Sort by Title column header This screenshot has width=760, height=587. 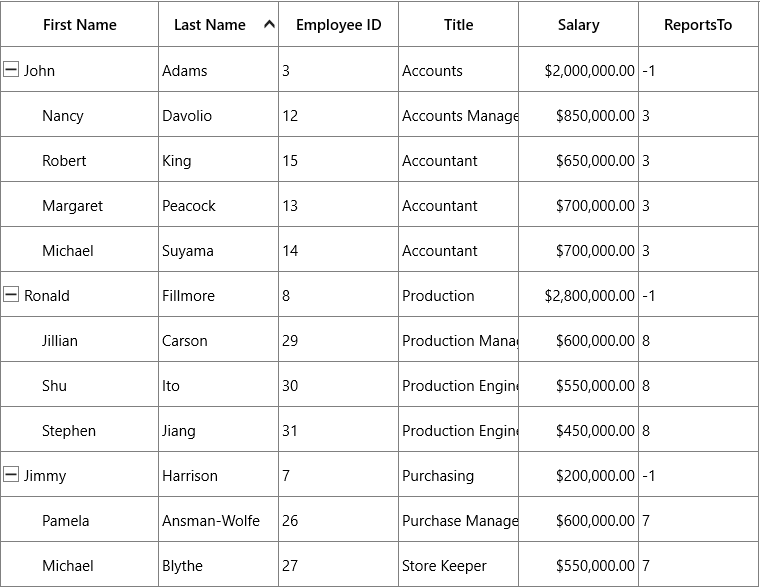click(459, 24)
